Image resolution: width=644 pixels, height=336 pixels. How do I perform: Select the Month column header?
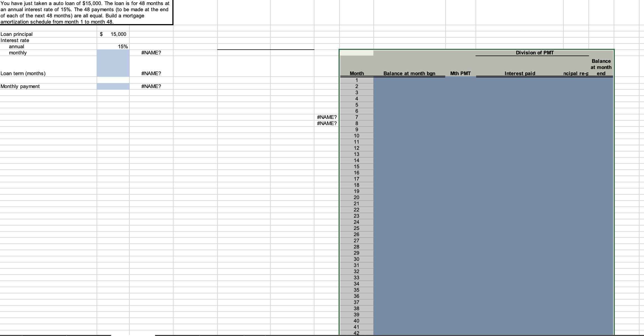point(357,73)
